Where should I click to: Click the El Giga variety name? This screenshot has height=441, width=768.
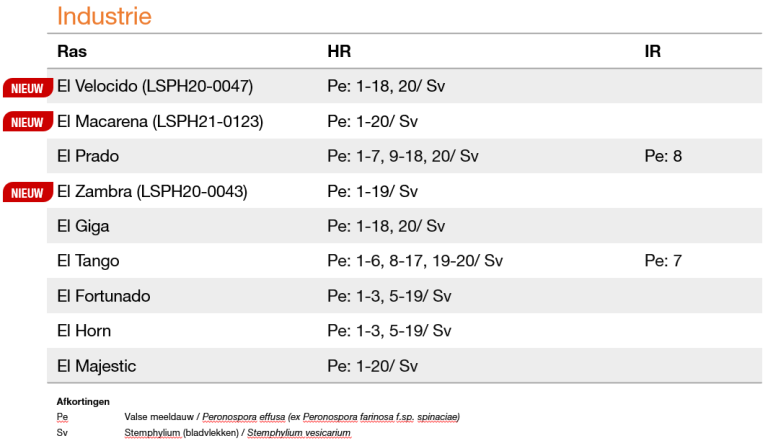click(83, 226)
